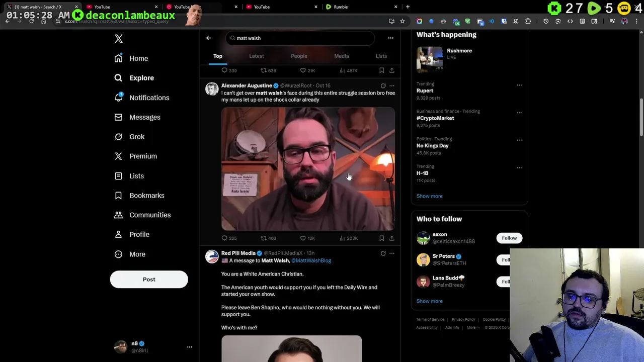Open trending topic Rupert

tap(425, 91)
